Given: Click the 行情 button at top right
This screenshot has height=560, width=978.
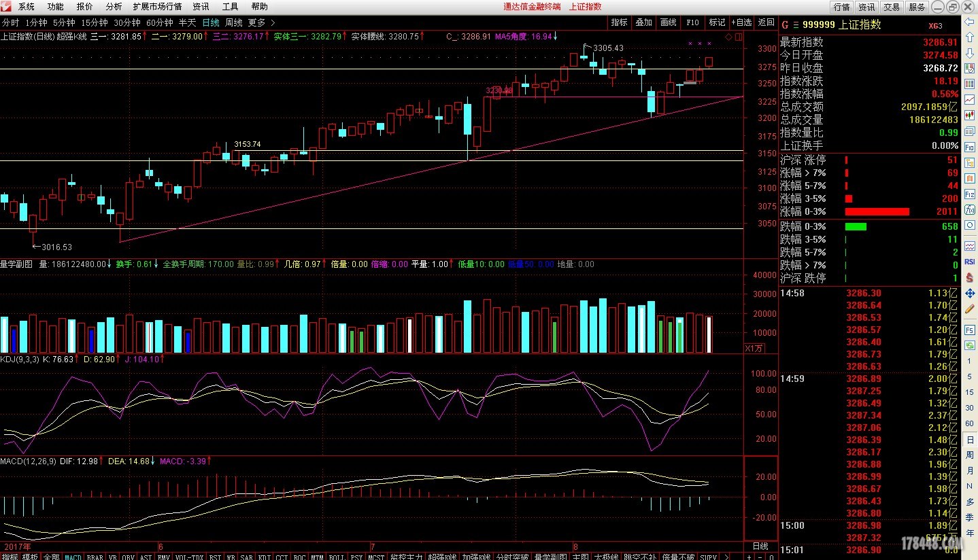Looking at the screenshot, I should [842, 7].
